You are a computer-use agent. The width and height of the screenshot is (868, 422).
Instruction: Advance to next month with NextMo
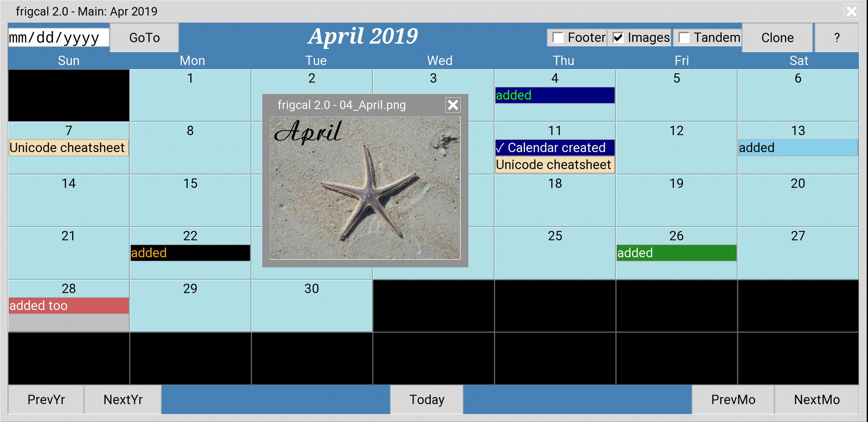coord(817,399)
